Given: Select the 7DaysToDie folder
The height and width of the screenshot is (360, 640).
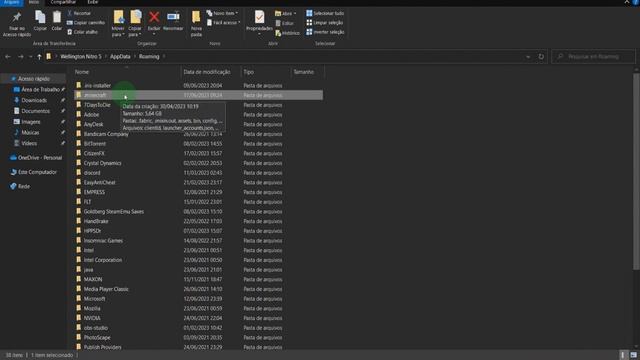Looking at the screenshot, I should 97,105.
